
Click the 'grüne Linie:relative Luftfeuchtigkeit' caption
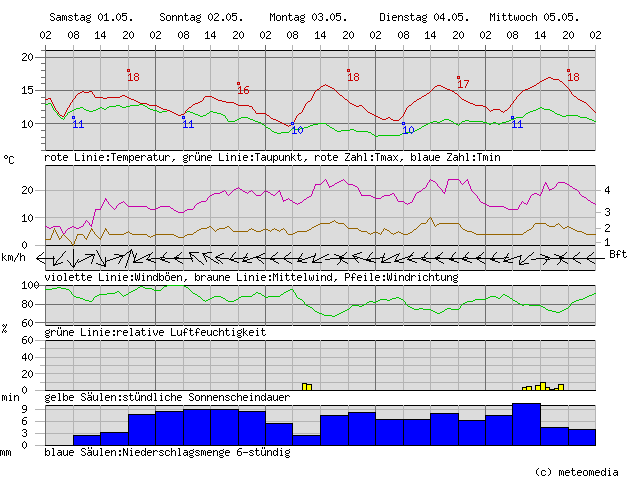[x=155, y=332]
